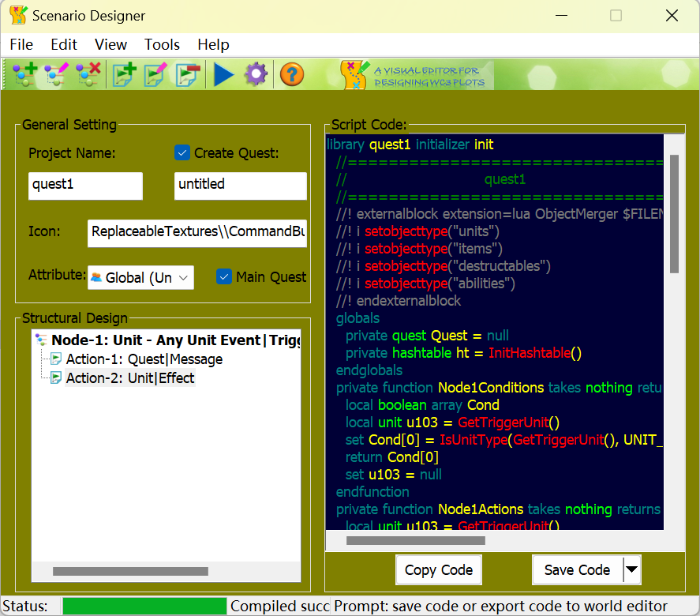
Task: Toggle the Create Quest checkbox
Action: [182, 152]
